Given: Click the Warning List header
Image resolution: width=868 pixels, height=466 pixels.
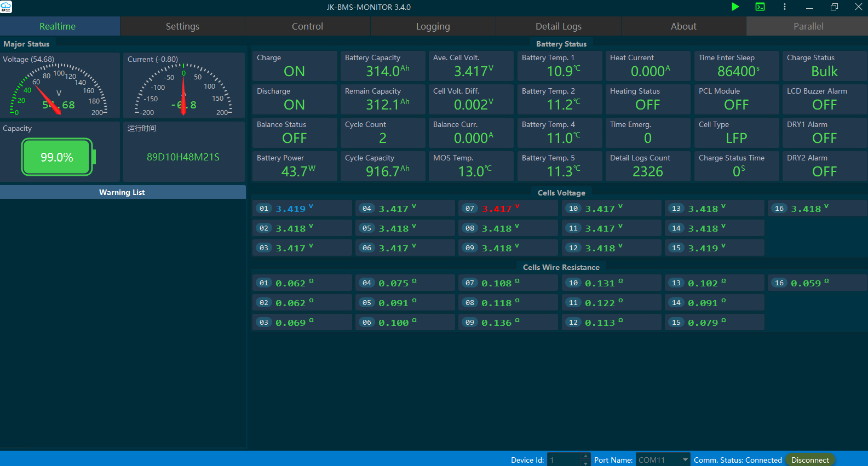Looking at the screenshot, I should [122, 192].
